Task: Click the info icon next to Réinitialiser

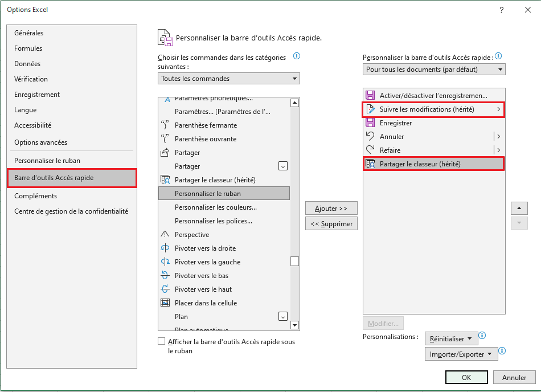Action: (x=482, y=336)
